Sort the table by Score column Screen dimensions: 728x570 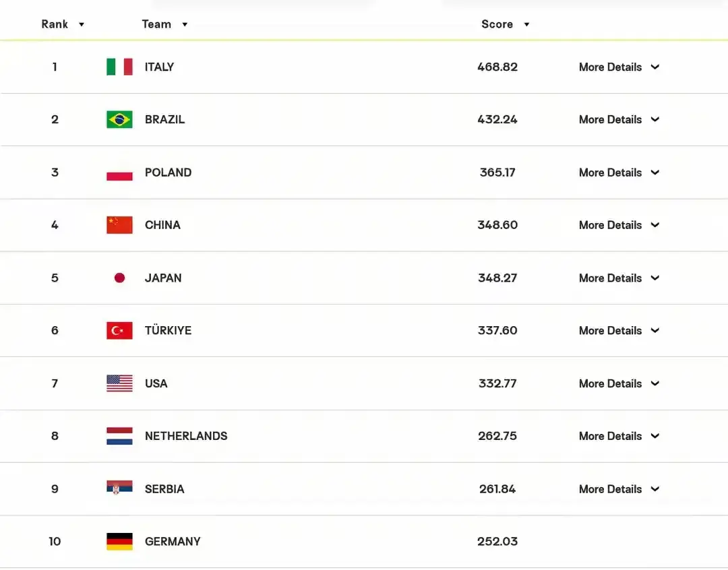point(505,24)
